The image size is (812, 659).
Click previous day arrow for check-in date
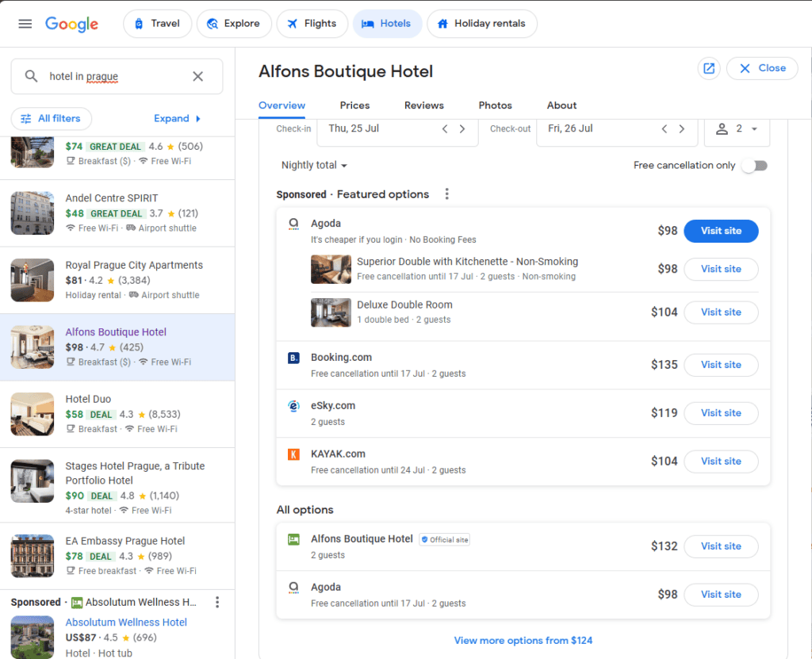[445, 129]
